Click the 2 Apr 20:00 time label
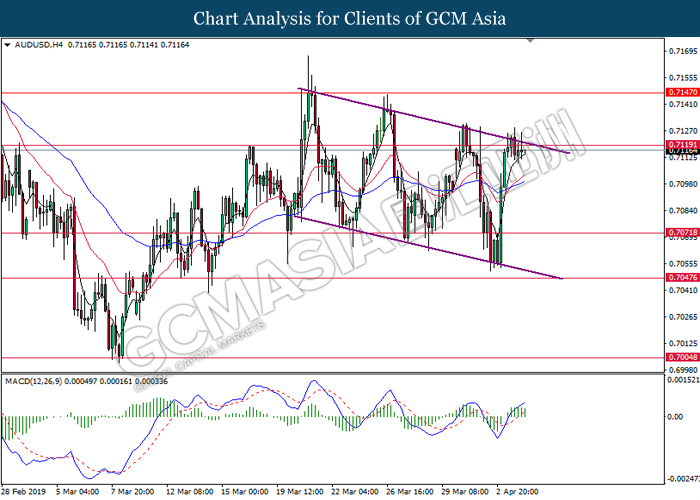This screenshot has width=700, height=500. pos(518,492)
